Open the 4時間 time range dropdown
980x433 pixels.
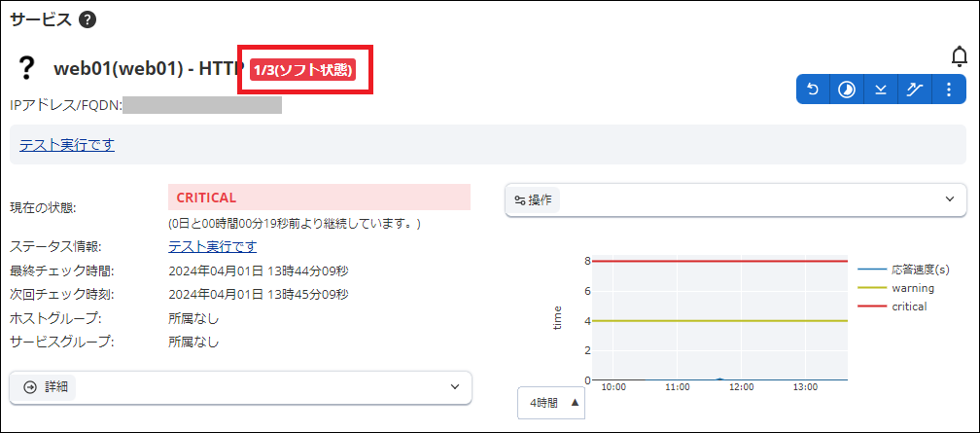click(x=551, y=402)
